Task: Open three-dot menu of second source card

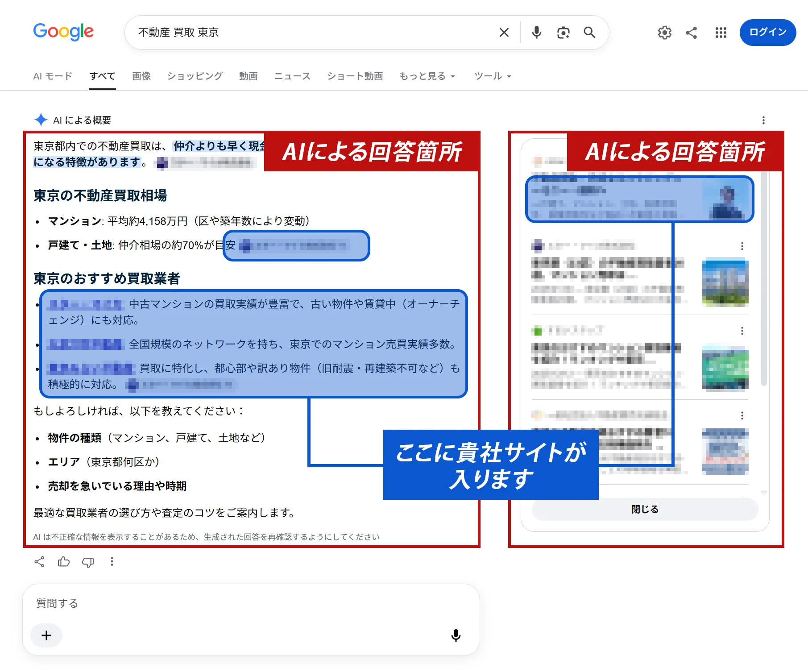Action: pos(742,246)
